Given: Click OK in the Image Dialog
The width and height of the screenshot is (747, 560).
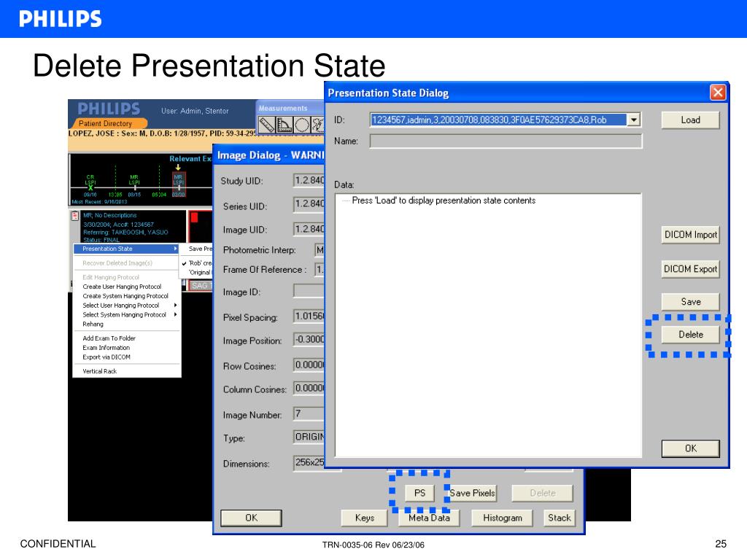Looking at the screenshot, I should coord(251,518).
